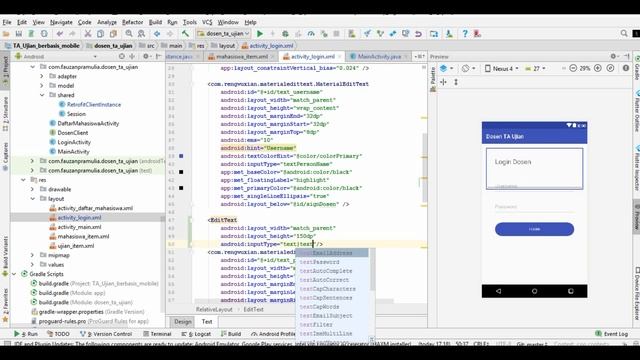Run the app with green play icon
640x360 pixels.
(260, 34)
